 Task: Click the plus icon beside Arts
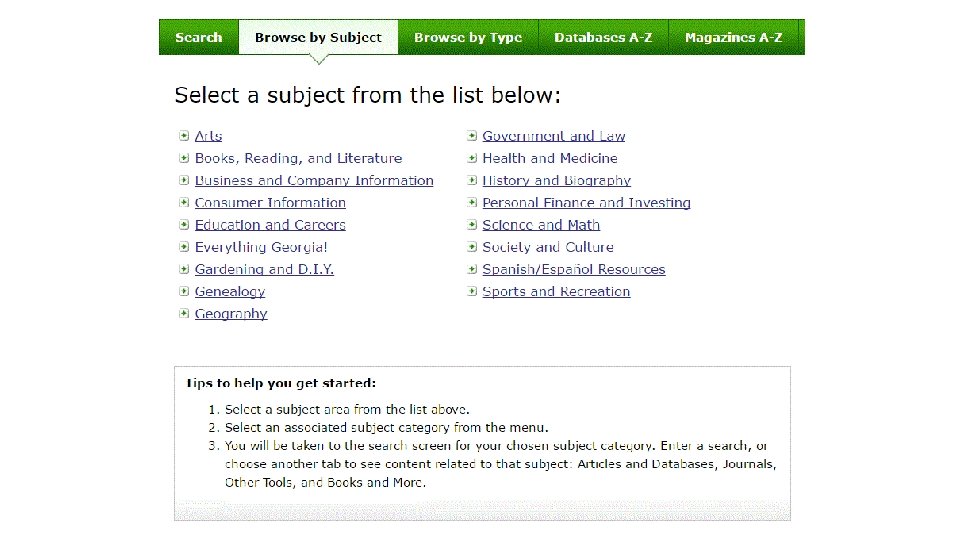pyautogui.click(x=185, y=136)
